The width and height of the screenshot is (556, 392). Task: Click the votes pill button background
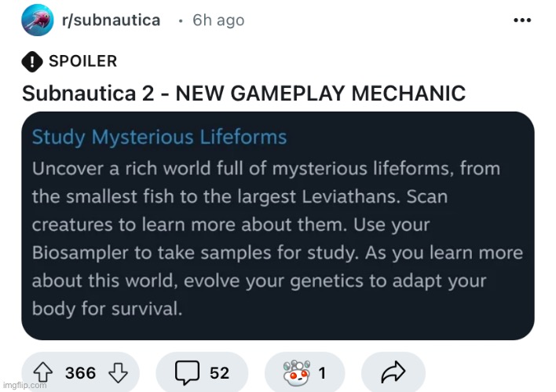point(80,372)
